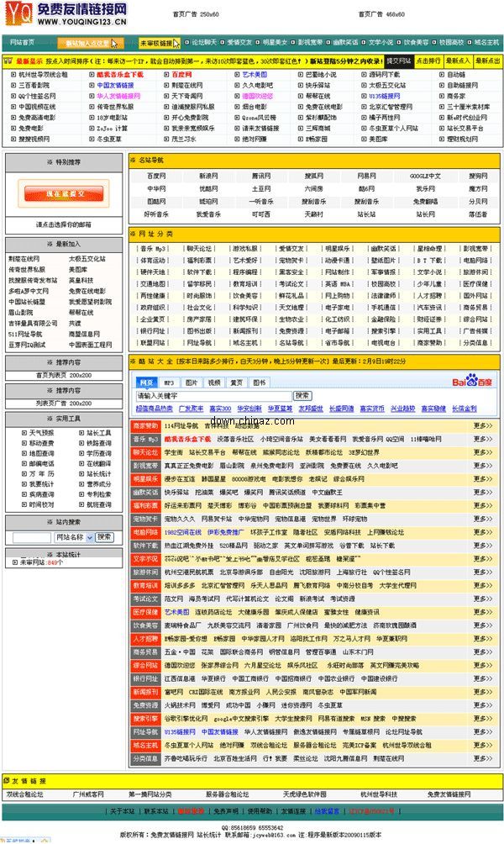
Task: Click the 站内搜索 text input
Action: coord(32,537)
